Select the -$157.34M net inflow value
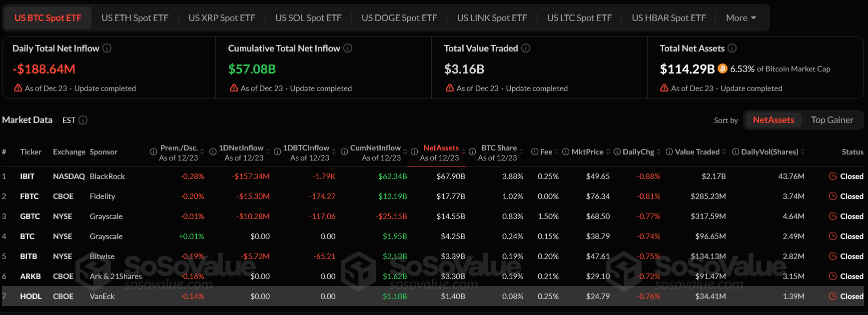The width and height of the screenshot is (868, 315). [x=251, y=176]
